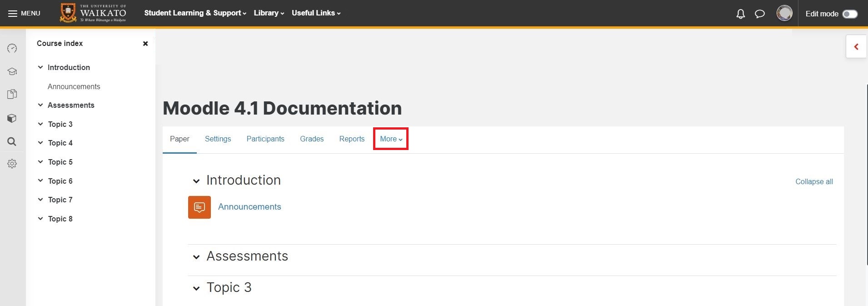The height and width of the screenshot is (306, 868).
Task: Click the Introduction section heading
Action: click(244, 180)
